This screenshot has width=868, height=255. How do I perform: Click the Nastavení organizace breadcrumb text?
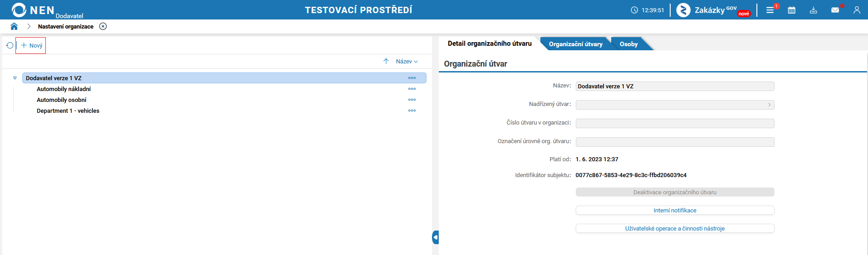click(66, 26)
